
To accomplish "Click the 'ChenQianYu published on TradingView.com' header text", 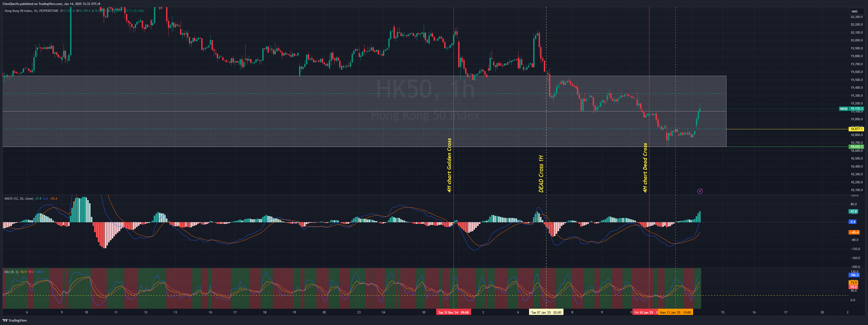I will (x=32, y=4).
